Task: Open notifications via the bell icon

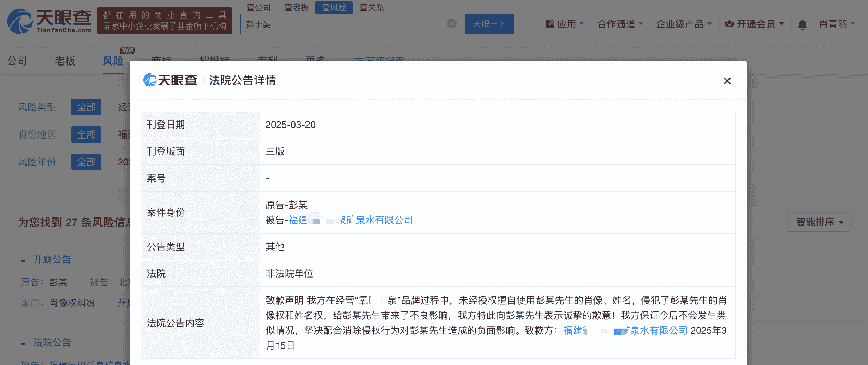Action: [802, 24]
